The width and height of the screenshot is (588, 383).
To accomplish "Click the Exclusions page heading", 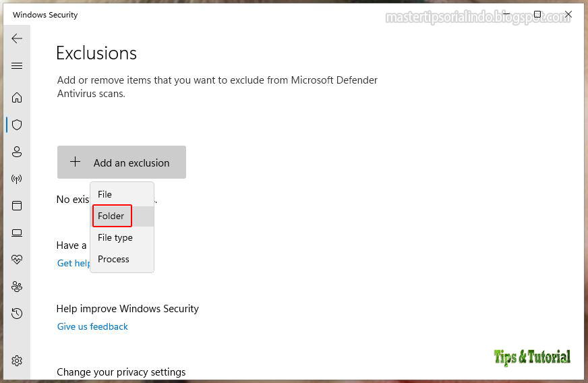I will [x=96, y=53].
